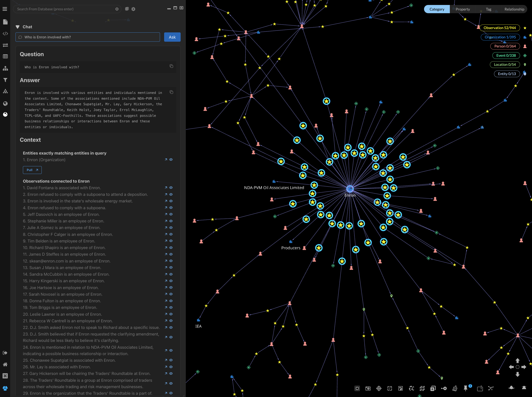Image resolution: width=532 pixels, height=397 pixels.
Task: Open the table grid view in the sidebar
Action: point(5,57)
